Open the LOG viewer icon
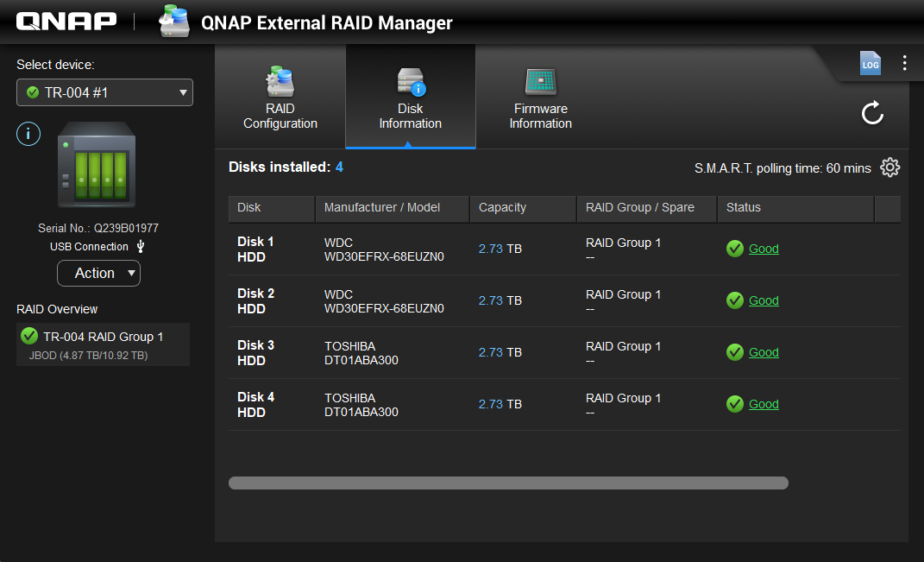The height and width of the screenshot is (562, 924). pos(870,63)
